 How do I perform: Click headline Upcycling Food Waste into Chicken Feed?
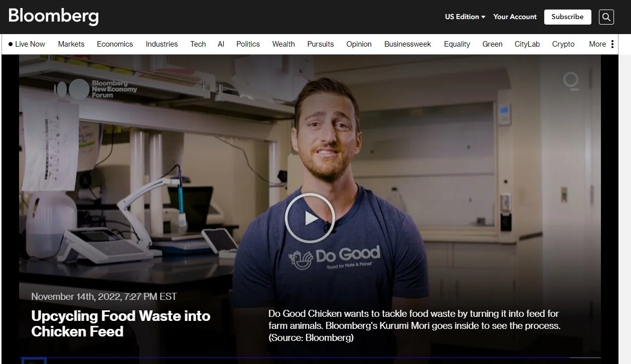pyautogui.click(x=121, y=323)
